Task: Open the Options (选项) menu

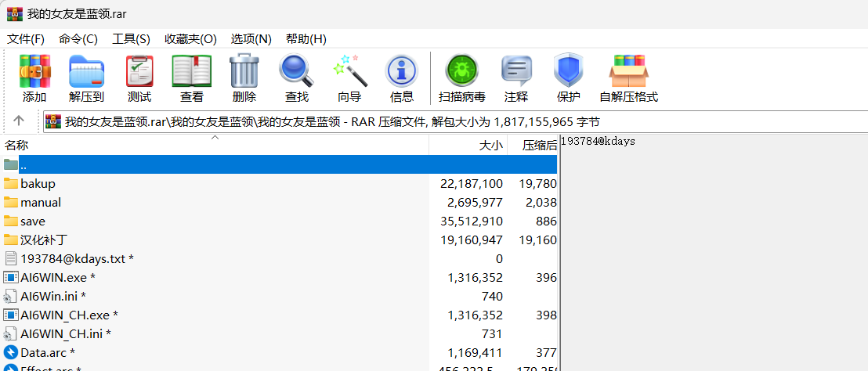Action: (251, 39)
